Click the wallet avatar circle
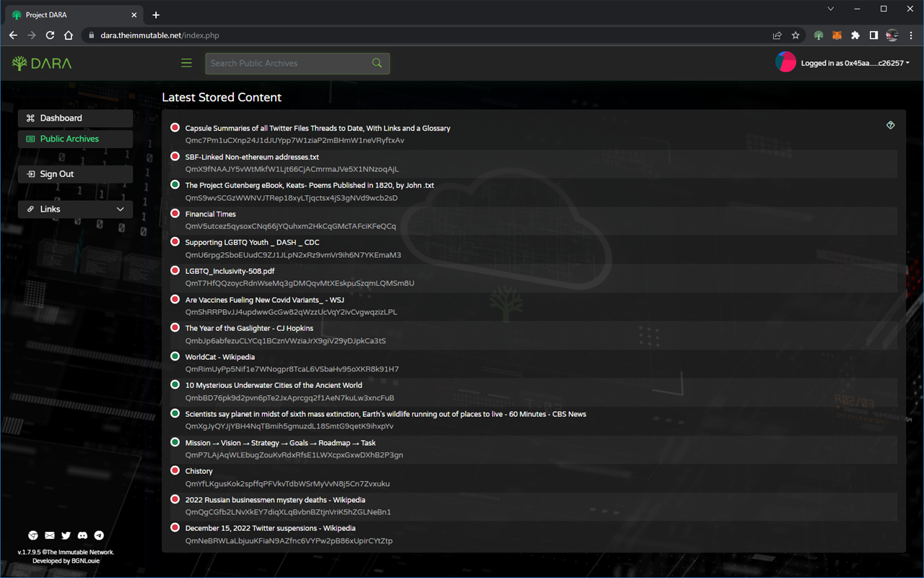This screenshot has width=924, height=578. point(785,62)
